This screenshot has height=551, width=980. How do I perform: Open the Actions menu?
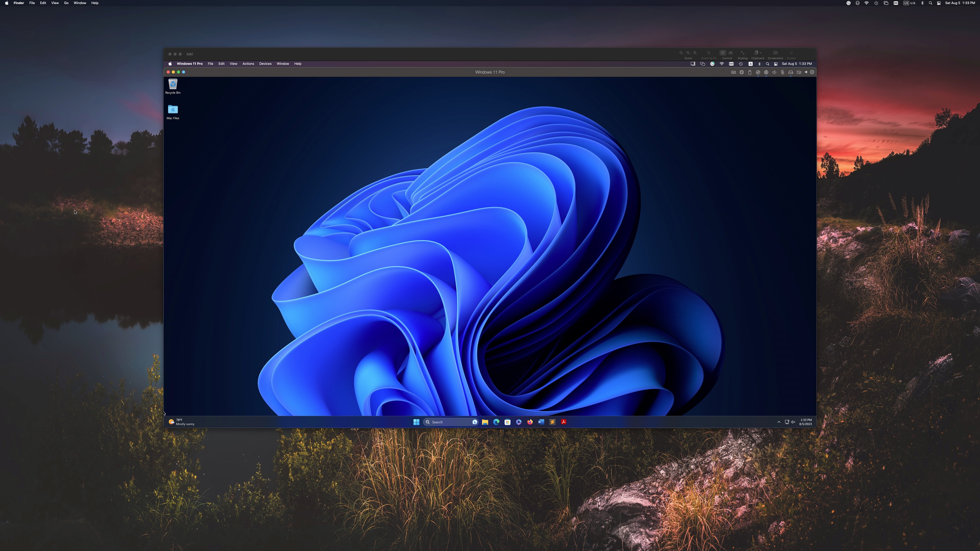pos(248,64)
